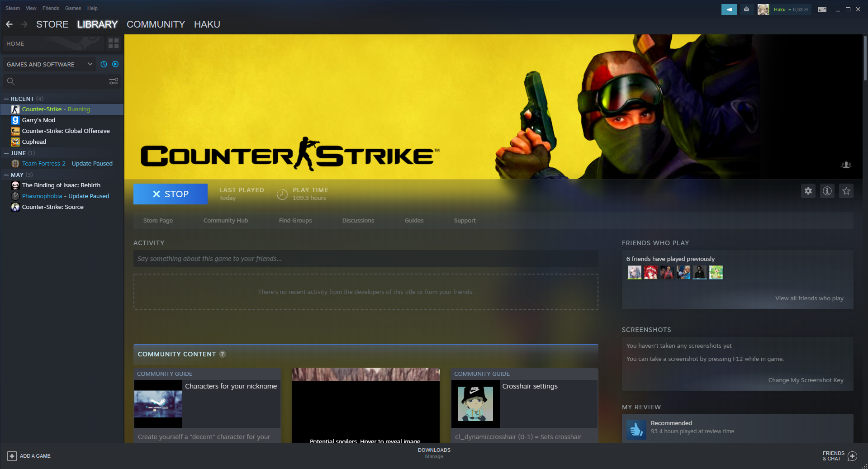
Task: Click the Play Time clock icon
Action: coord(282,194)
